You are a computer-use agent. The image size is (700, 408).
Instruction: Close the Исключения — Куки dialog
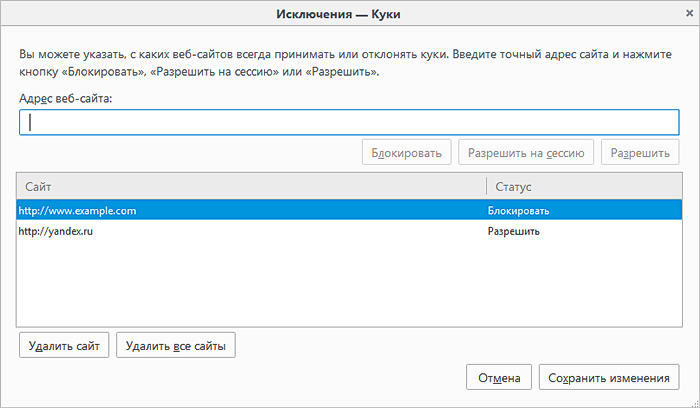[689, 13]
